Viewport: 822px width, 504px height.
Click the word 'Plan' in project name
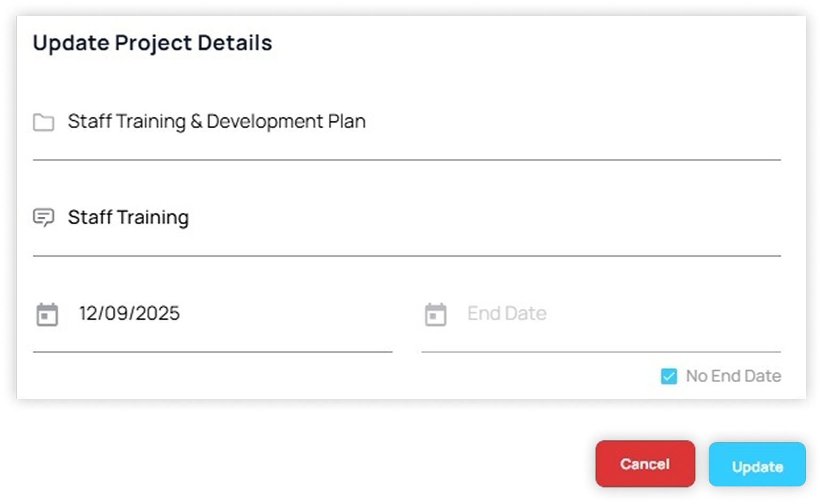point(346,122)
